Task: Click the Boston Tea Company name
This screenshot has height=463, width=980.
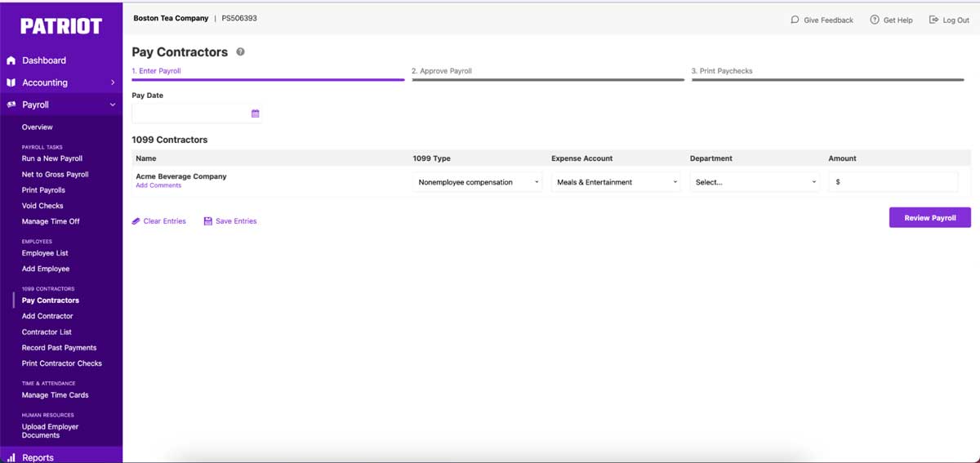Action: coord(171,18)
